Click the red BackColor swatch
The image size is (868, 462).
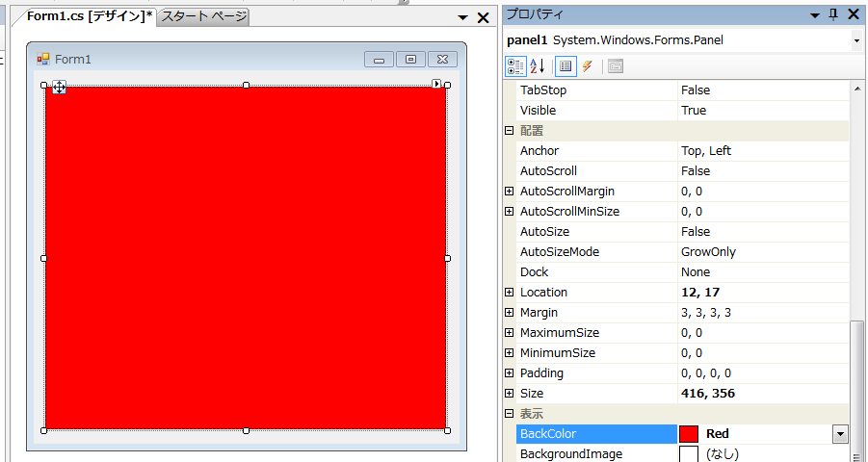(689, 434)
